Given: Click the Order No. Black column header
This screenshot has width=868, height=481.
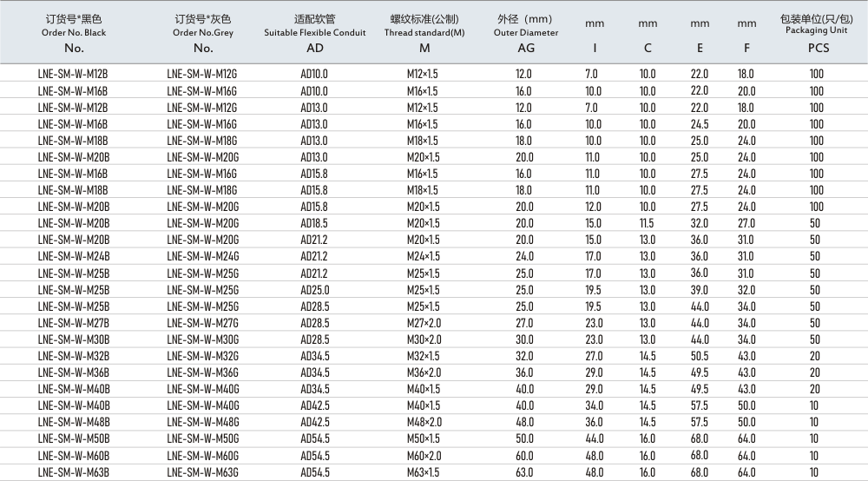Looking at the screenshot, I should tap(74, 32).
